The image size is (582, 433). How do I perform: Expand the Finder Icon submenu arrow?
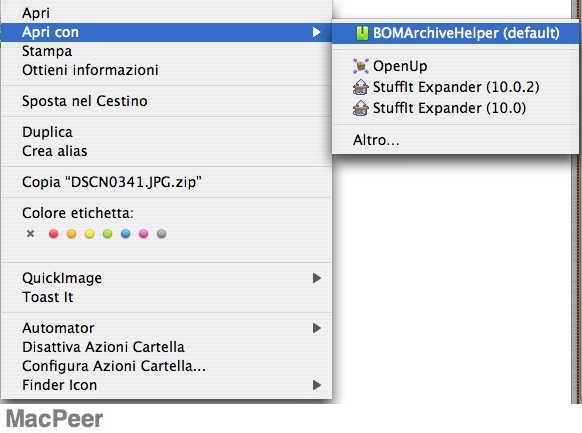(317, 385)
